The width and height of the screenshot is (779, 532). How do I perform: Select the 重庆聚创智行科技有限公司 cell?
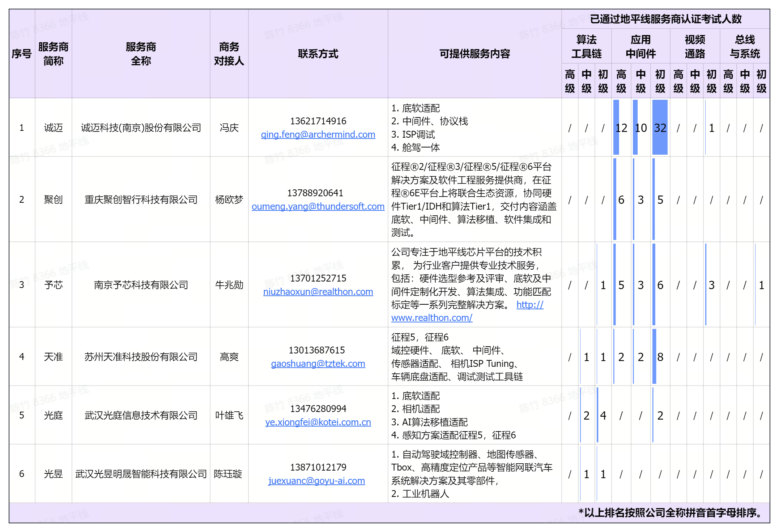[141, 199]
